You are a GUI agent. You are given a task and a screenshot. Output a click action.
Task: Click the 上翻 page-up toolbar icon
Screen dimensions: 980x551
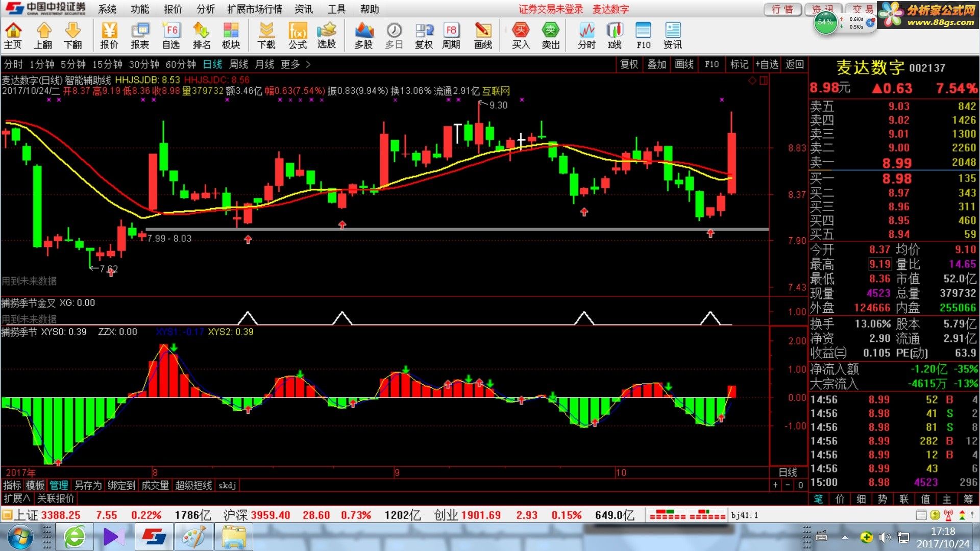click(43, 36)
